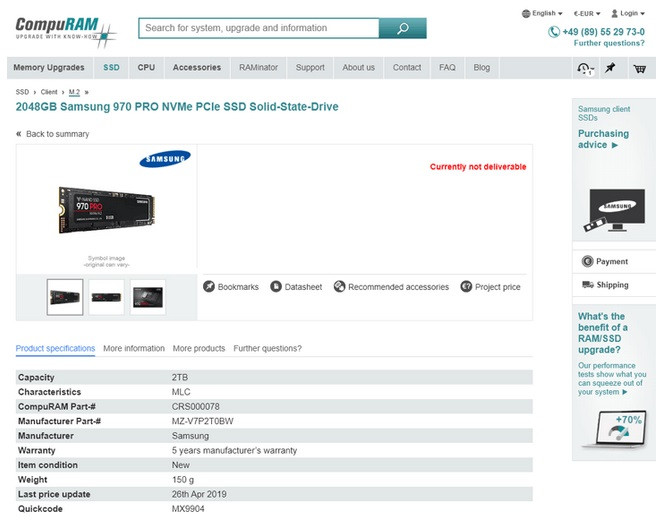Open the SSD menu item

coord(111,68)
